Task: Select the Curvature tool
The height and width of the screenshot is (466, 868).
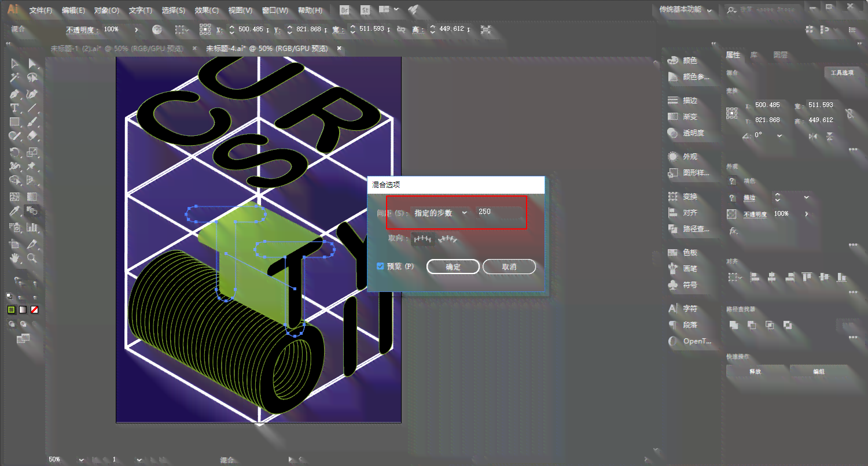Action: coord(33,93)
